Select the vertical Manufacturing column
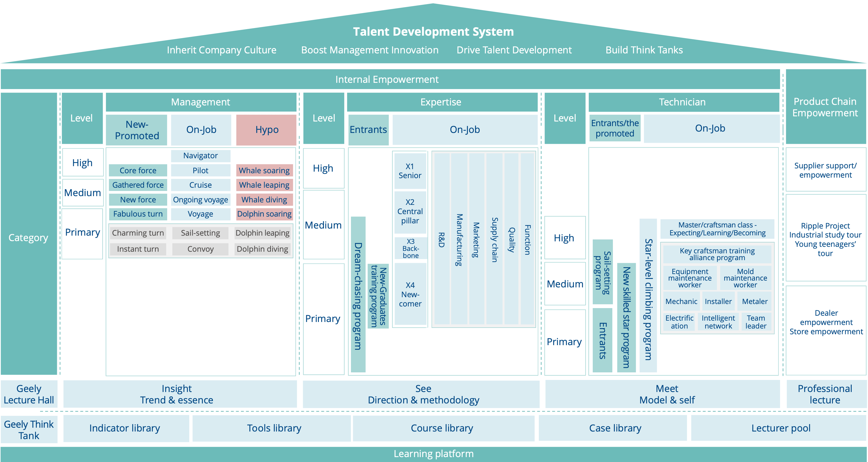Screen dimensions: 868x462 (459, 239)
